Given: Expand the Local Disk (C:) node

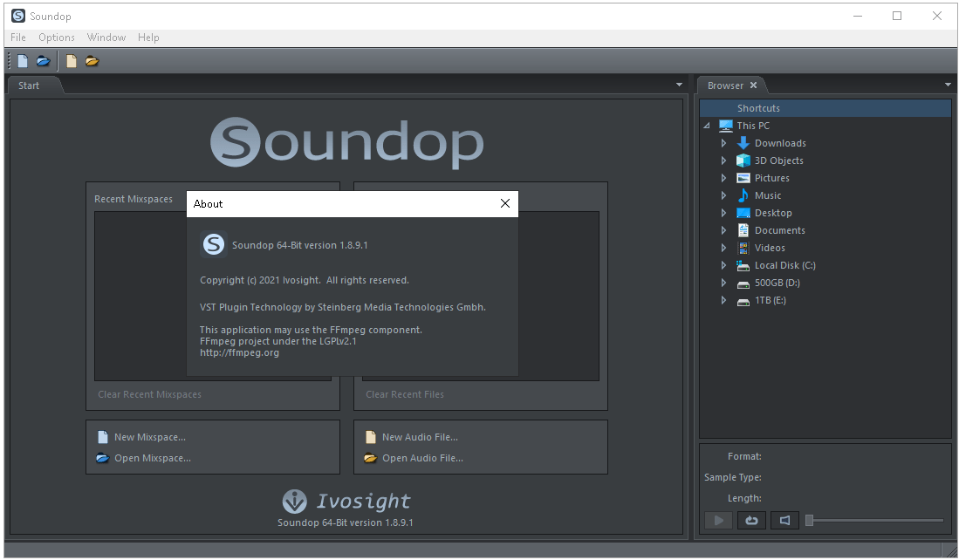Looking at the screenshot, I should [x=723, y=265].
